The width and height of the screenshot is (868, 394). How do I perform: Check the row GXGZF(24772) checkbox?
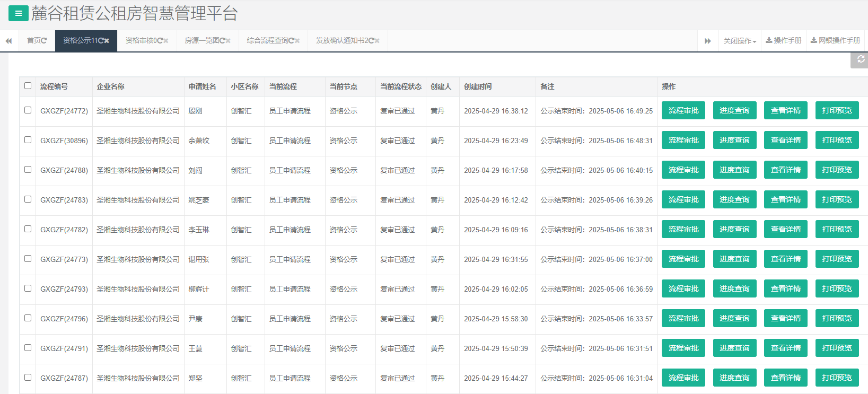[28, 110]
